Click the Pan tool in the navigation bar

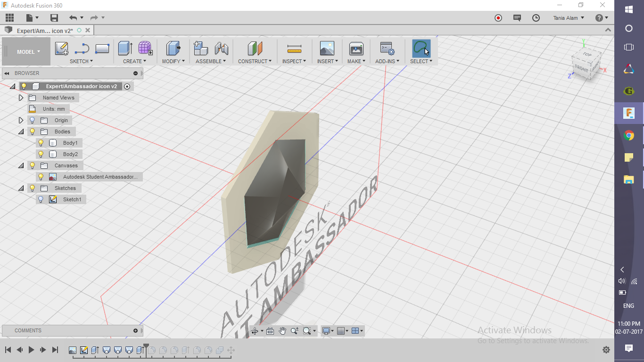point(282,330)
